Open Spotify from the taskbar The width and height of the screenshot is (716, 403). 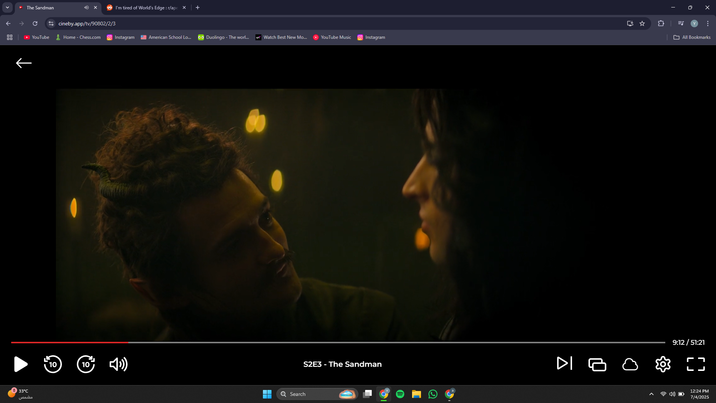400,394
